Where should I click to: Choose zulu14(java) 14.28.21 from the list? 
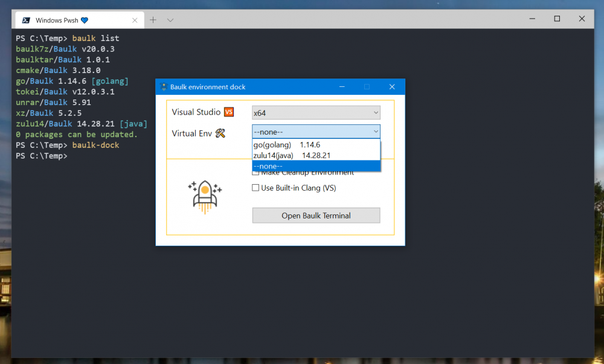point(316,156)
